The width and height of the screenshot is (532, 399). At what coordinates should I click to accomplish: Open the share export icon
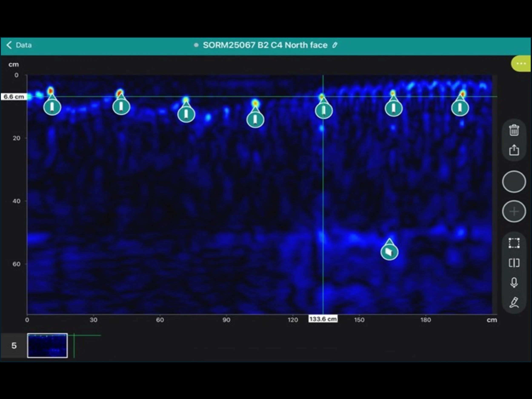[514, 150]
